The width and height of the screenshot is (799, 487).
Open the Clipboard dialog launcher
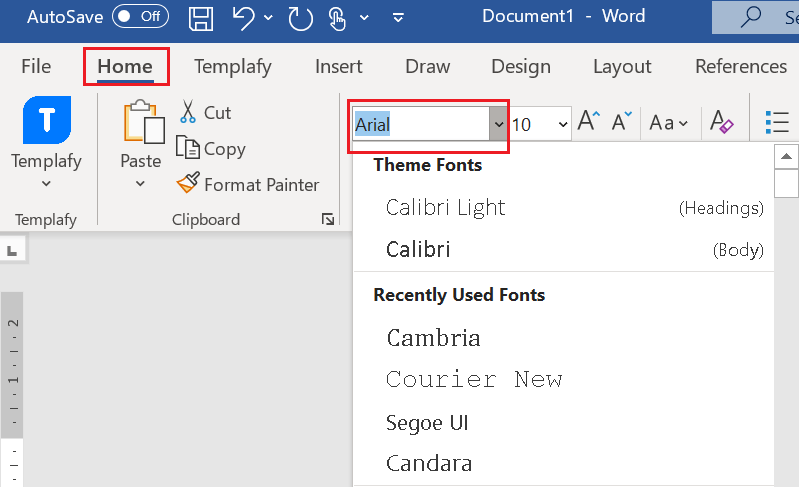point(328,220)
